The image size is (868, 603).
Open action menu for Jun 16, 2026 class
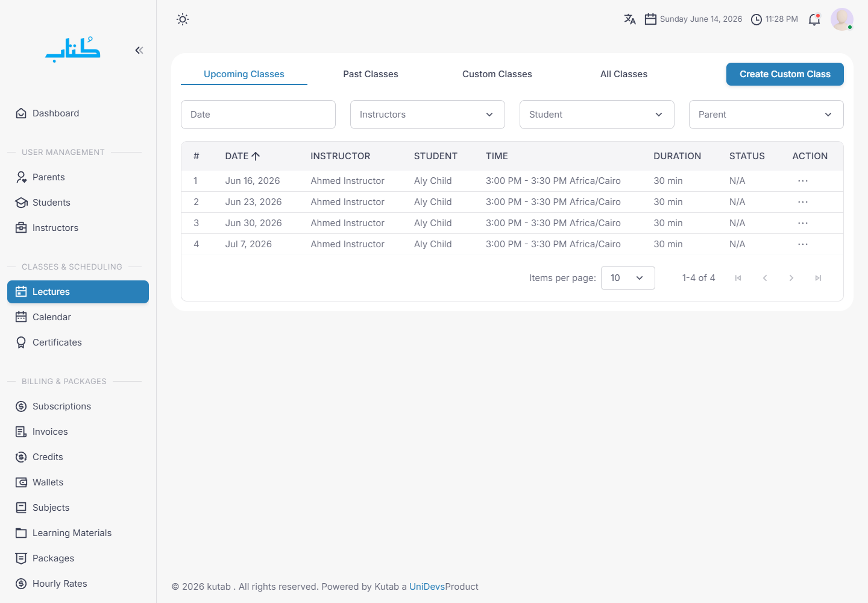(x=803, y=181)
